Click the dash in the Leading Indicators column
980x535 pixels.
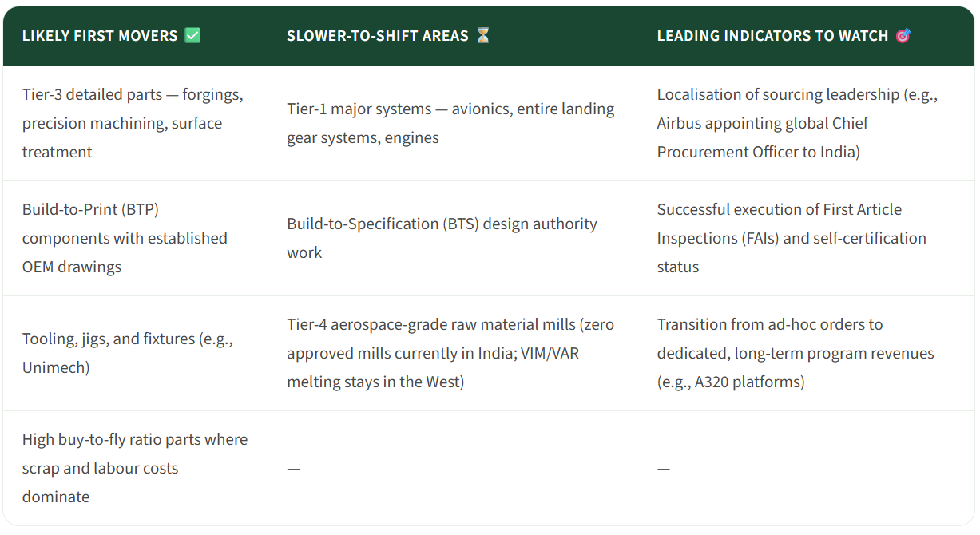pos(664,469)
